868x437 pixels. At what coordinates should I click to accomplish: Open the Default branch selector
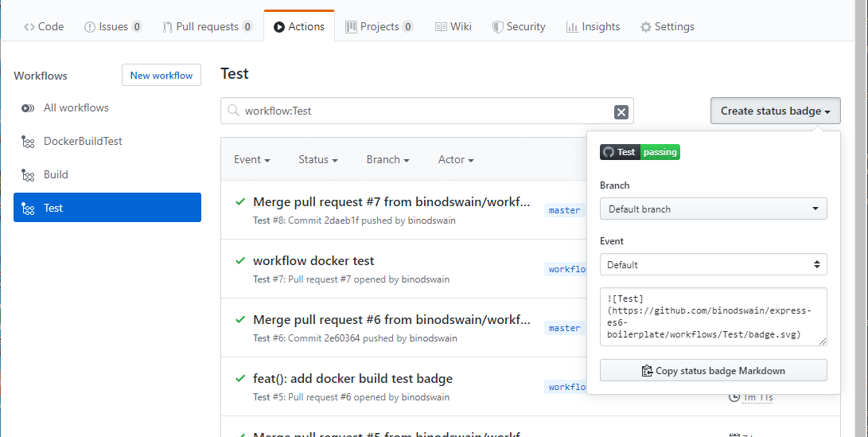point(713,209)
